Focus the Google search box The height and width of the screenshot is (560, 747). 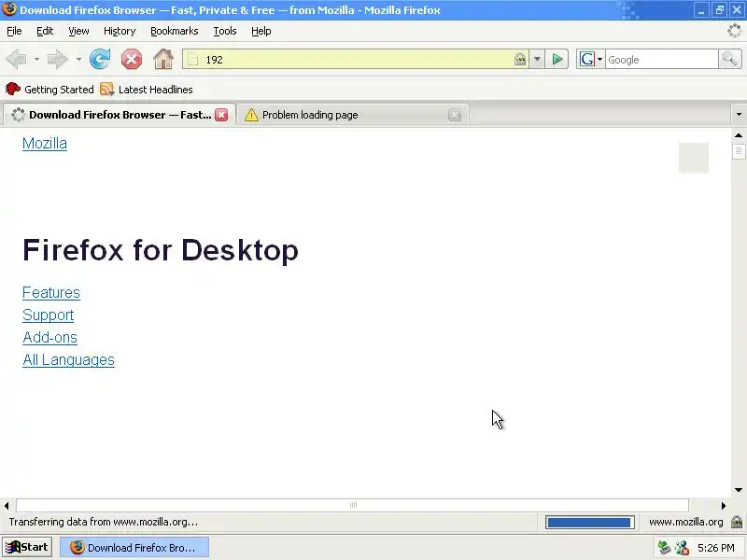coord(662,60)
